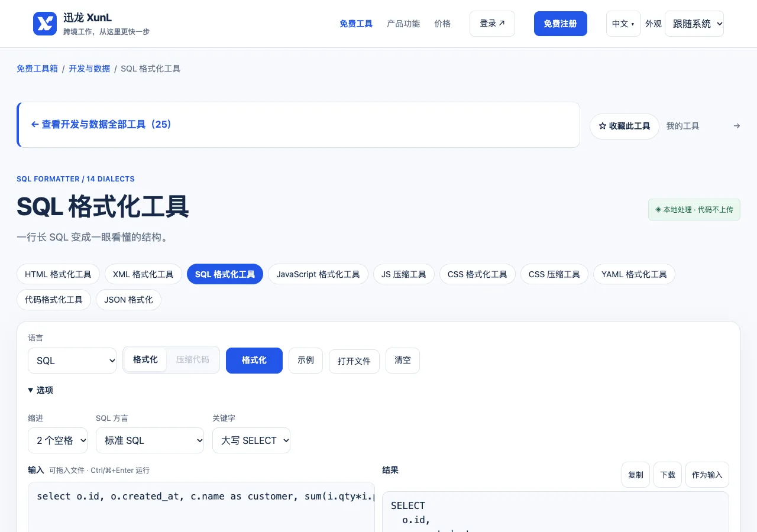Select the YAML 格式化工具 tab
Viewport: 757px width, 532px height.
click(x=634, y=274)
